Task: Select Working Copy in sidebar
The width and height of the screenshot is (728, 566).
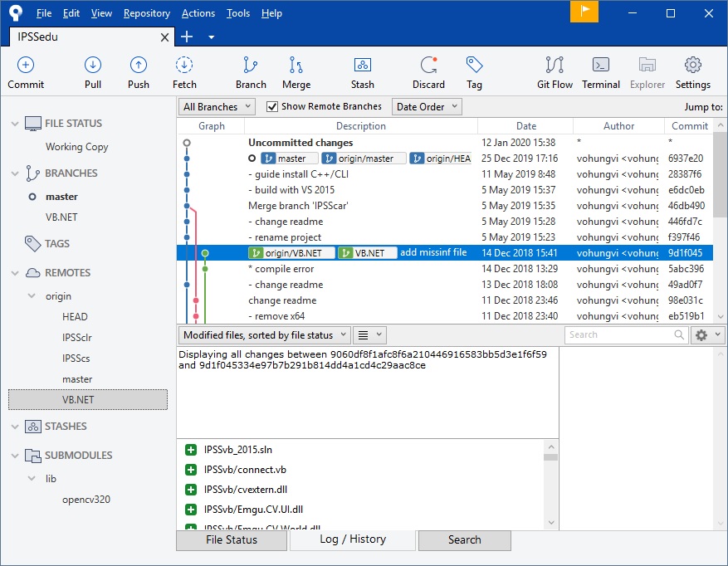Action: [76, 147]
